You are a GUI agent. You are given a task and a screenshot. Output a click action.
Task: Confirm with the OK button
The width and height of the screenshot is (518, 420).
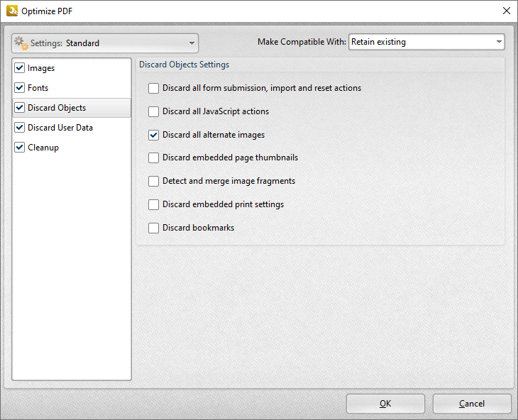click(x=385, y=404)
